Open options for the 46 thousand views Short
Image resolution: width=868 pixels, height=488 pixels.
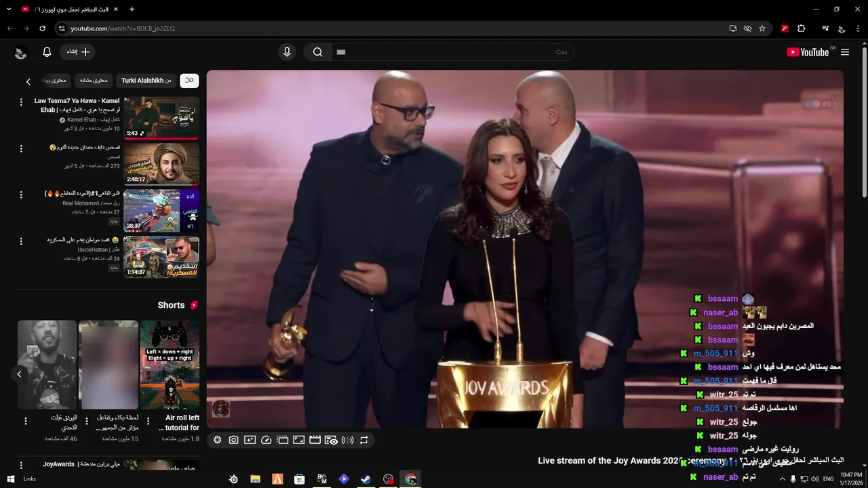[26, 422]
